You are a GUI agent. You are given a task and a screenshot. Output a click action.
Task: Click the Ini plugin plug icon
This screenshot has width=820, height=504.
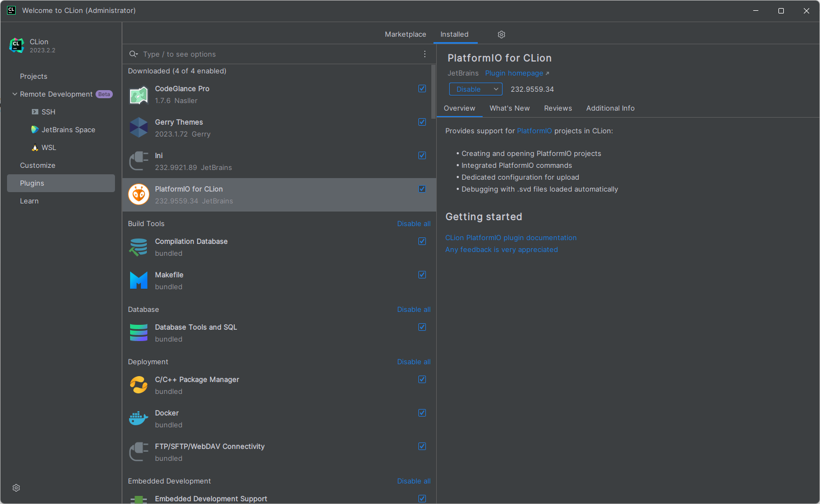[139, 161]
